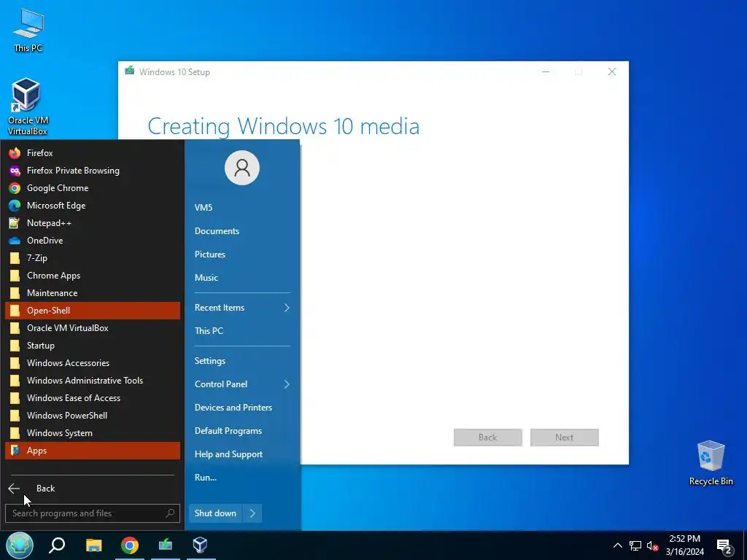Expand the shut down options arrow

pos(252,513)
